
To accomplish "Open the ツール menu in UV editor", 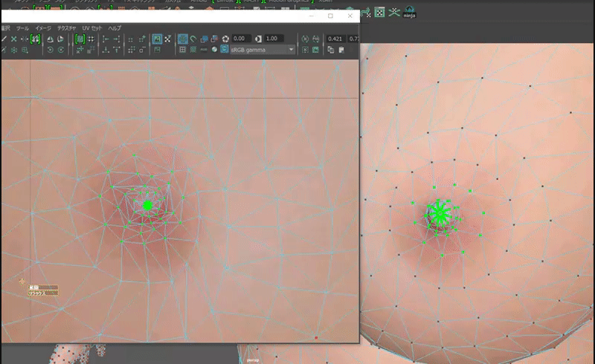I will pyautogui.click(x=22, y=27).
